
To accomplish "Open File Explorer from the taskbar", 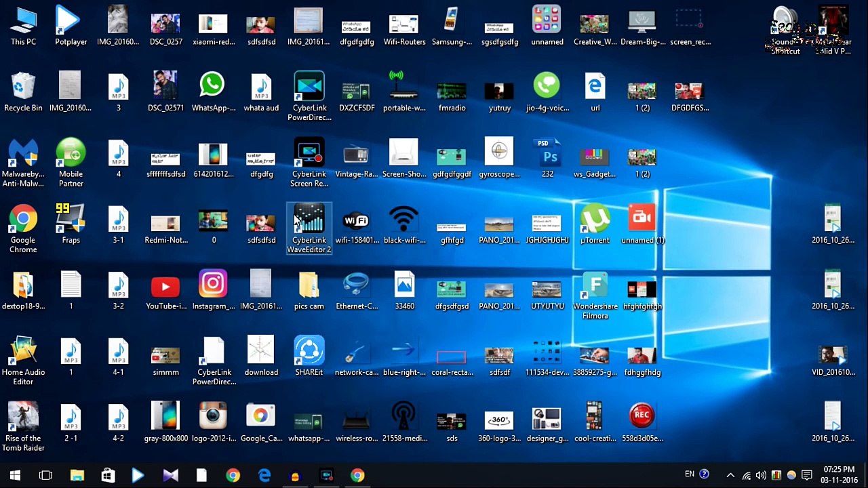I will tap(77, 475).
